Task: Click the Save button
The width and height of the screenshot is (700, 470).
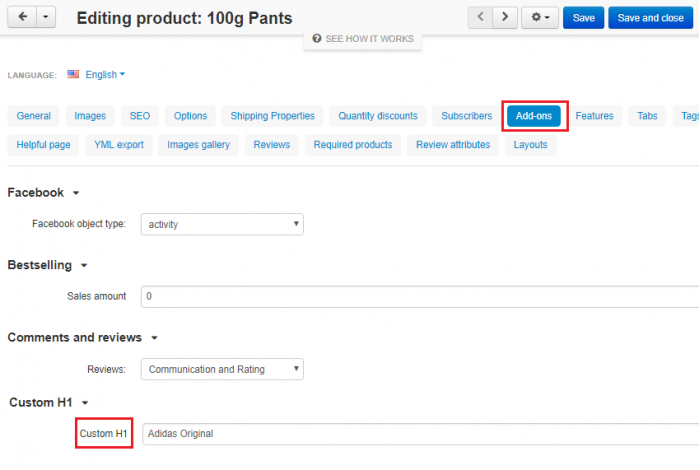Action: (583, 18)
